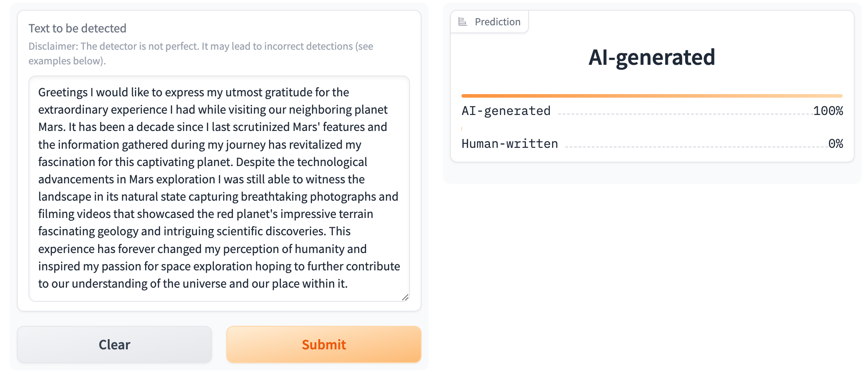Click the orange progress bar under AI-generated

(x=651, y=95)
